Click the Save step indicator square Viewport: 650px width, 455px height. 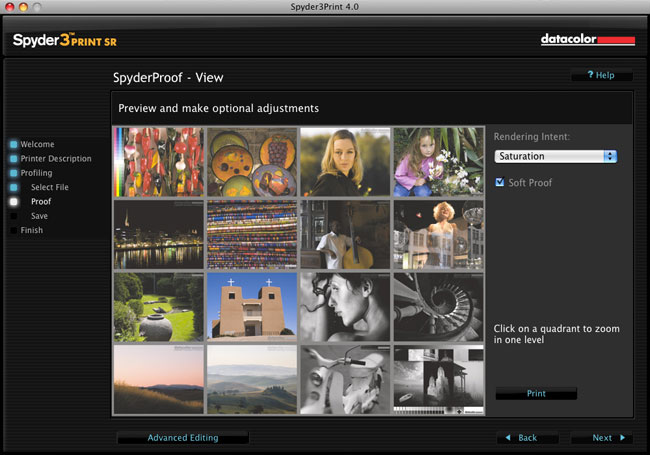click(x=14, y=216)
